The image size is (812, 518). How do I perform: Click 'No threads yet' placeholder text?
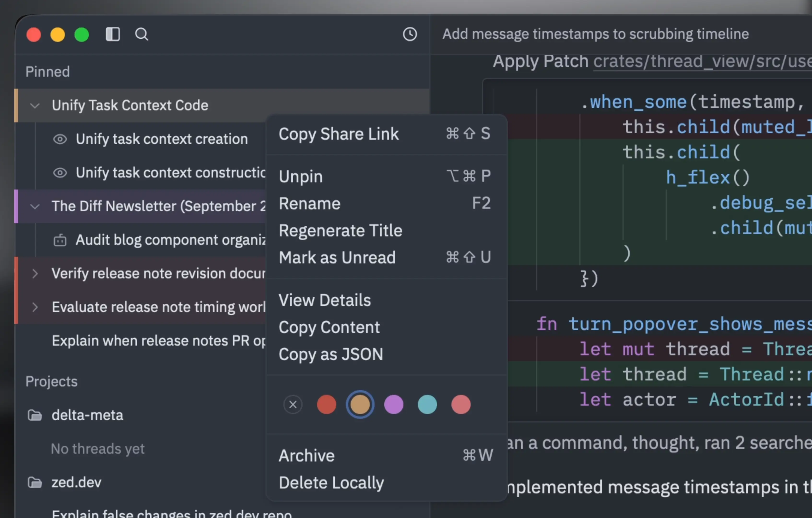[97, 449]
